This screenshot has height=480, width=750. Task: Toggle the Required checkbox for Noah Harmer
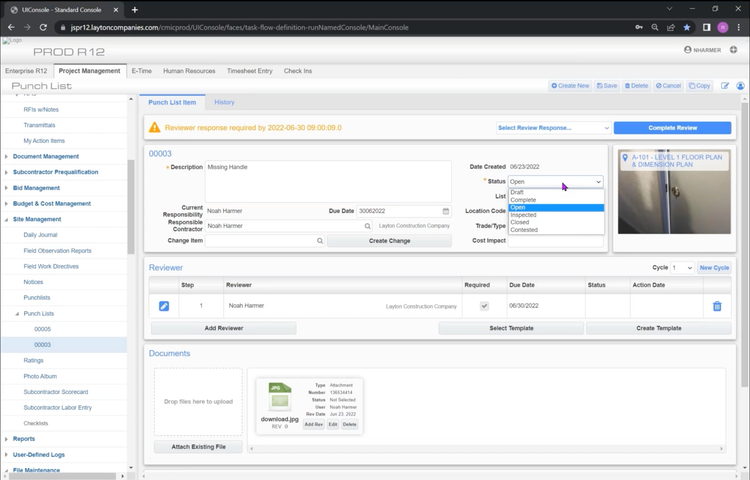pyautogui.click(x=484, y=306)
